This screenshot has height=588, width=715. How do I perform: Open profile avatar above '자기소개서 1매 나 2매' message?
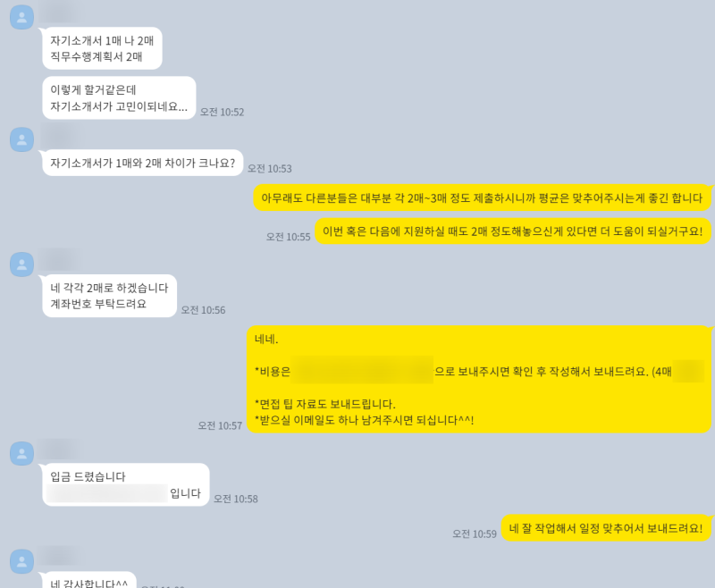[21, 17]
